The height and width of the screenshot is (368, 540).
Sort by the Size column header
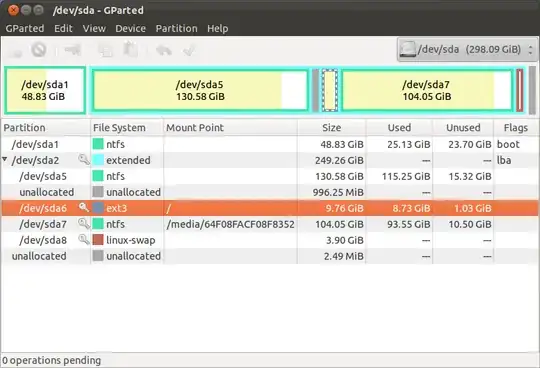point(332,128)
